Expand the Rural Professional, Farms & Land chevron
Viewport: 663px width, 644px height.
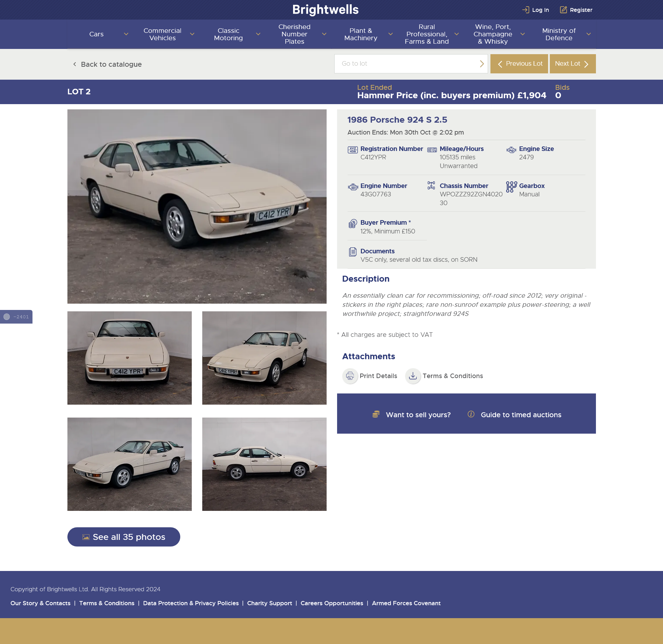[457, 34]
